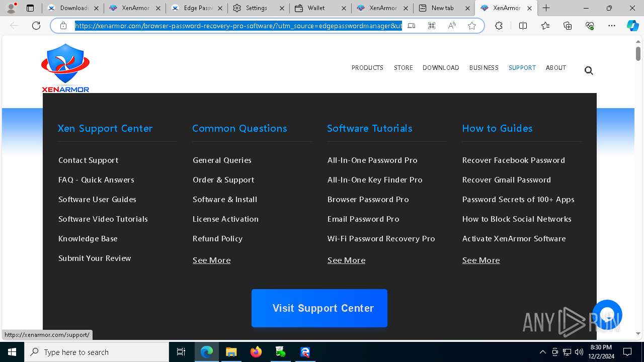Open the SUPPORT menu
This screenshot has width=644, height=362.
click(x=522, y=68)
